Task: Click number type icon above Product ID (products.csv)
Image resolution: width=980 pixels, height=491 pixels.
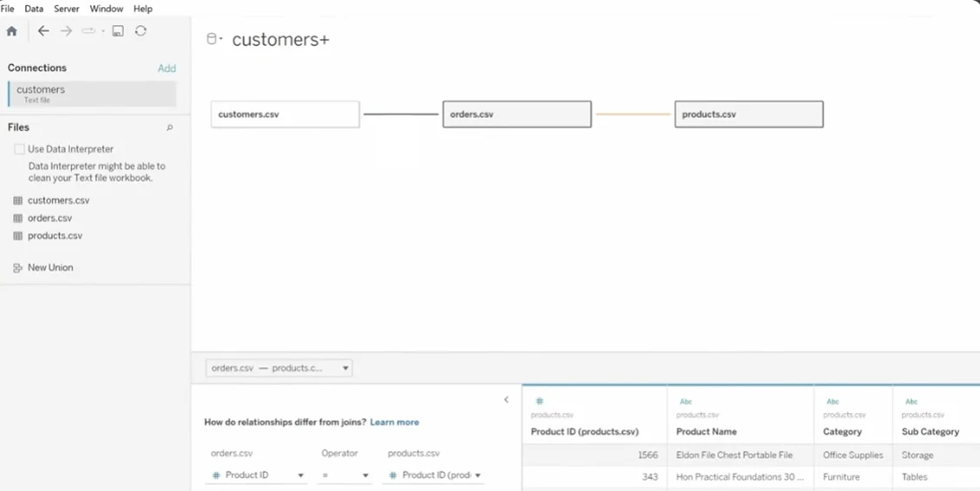Action: [x=539, y=401]
